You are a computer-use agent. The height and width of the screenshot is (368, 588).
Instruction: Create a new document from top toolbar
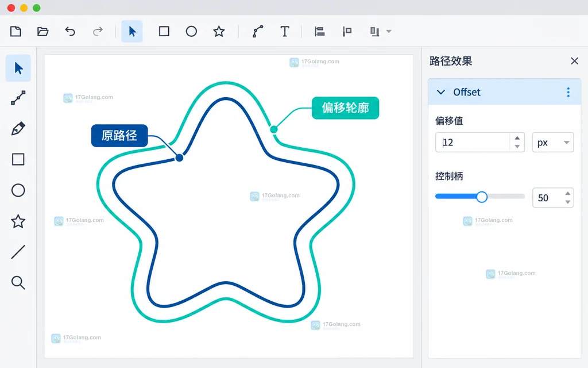tap(16, 32)
